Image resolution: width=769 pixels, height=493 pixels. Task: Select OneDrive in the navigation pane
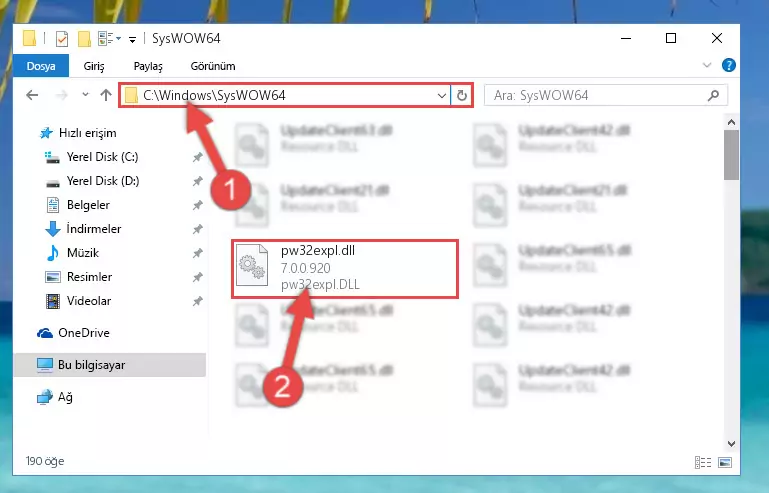click(x=74, y=333)
